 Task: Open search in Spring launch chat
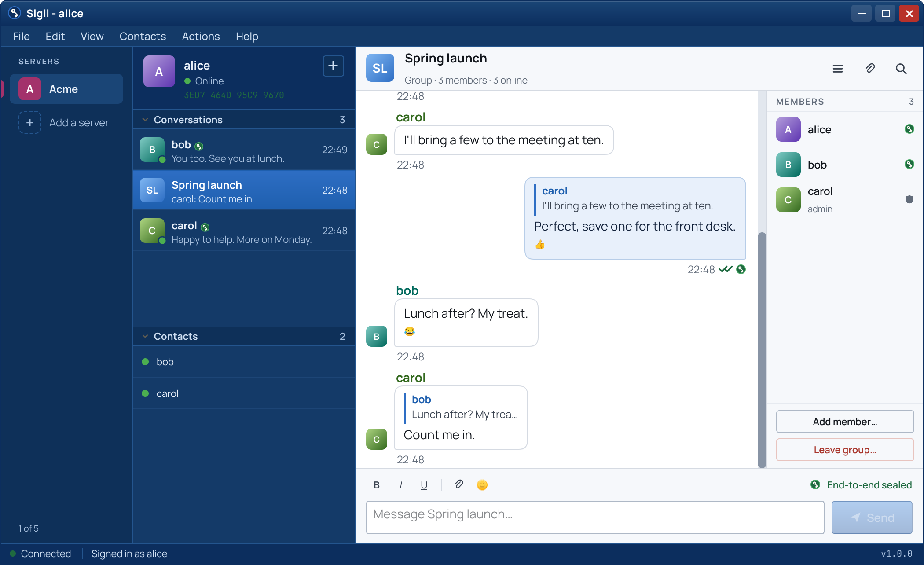click(x=901, y=69)
